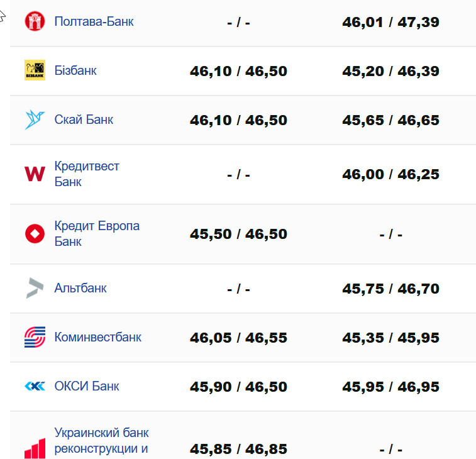Open the Бізбанк bank page link
The width and height of the screenshot is (476, 459).
pos(75,70)
